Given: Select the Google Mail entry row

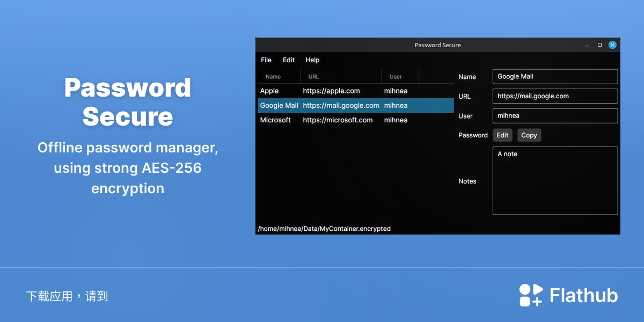Looking at the screenshot, I should pyautogui.click(x=356, y=106).
